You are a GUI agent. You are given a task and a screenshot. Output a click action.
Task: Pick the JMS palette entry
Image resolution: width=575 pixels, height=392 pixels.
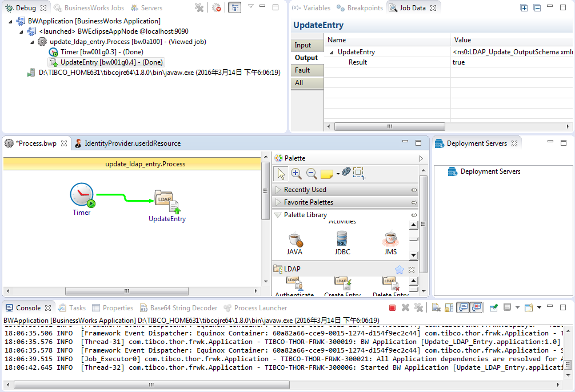(390, 243)
